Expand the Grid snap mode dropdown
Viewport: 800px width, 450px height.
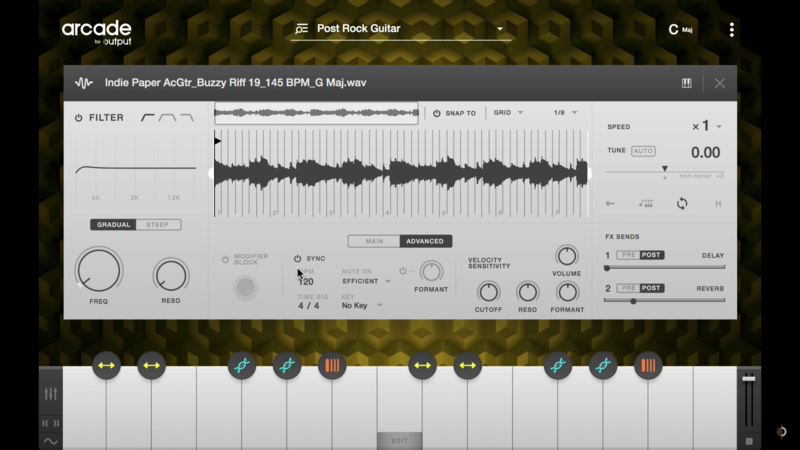[508, 113]
